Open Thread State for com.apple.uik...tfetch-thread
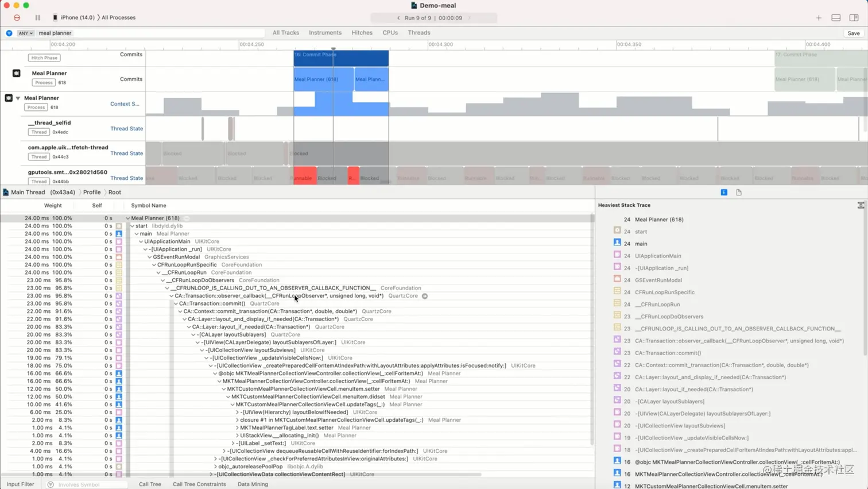868x489 pixels. pos(126,153)
